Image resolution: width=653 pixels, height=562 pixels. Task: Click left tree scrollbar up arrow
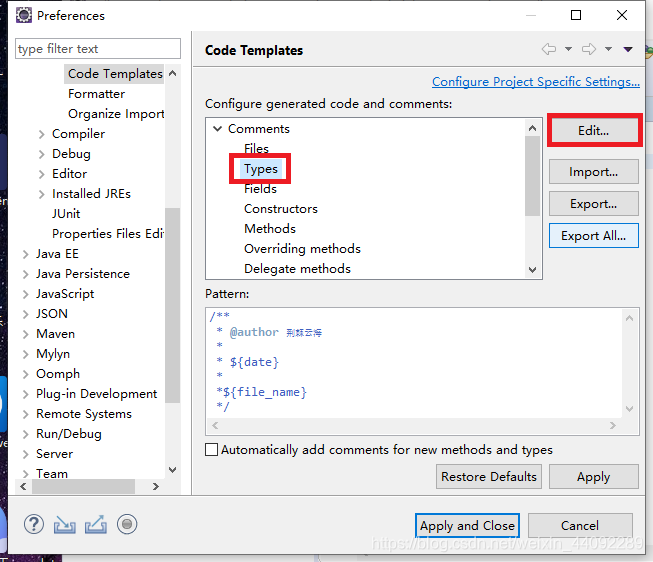[x=172, y=74]
